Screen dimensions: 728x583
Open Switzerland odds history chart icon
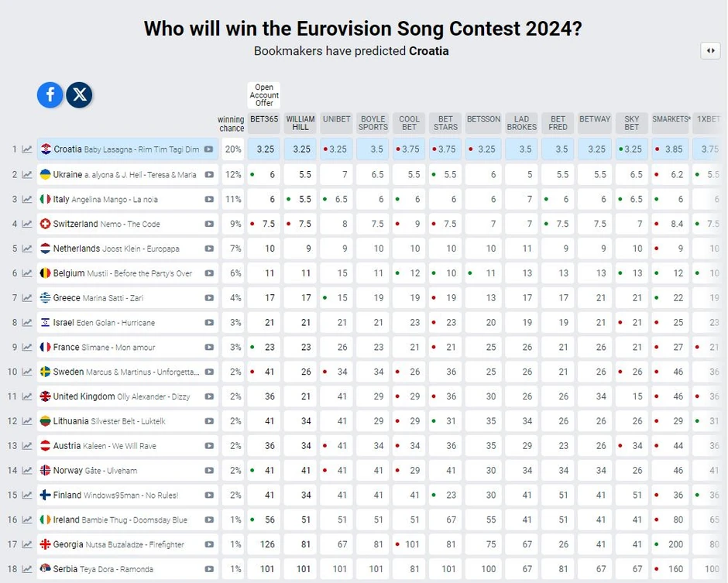tap(27, 224)
